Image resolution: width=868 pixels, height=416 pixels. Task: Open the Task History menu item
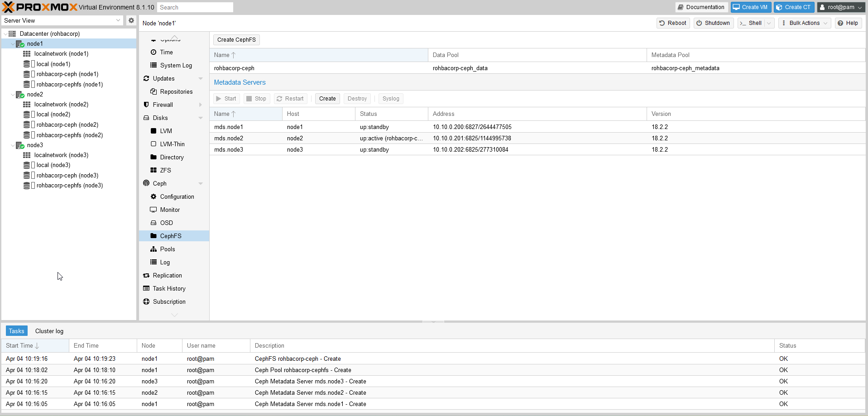(174, 288)
